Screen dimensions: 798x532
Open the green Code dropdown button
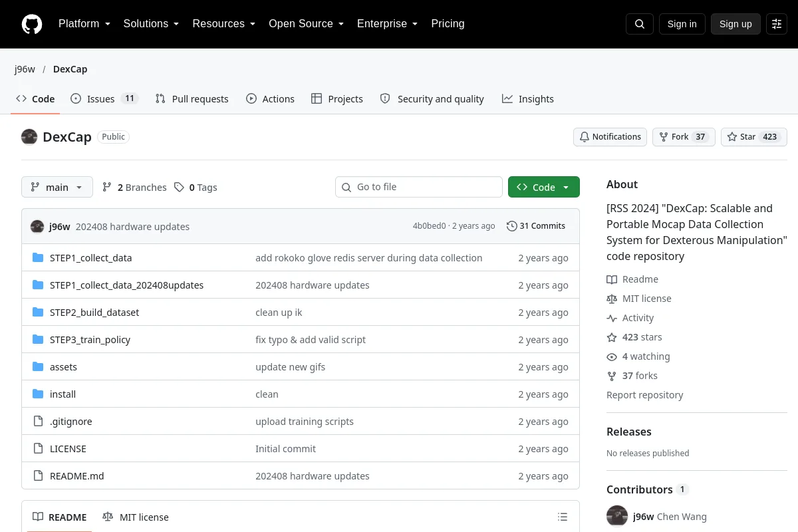click(x=544, y=188)
